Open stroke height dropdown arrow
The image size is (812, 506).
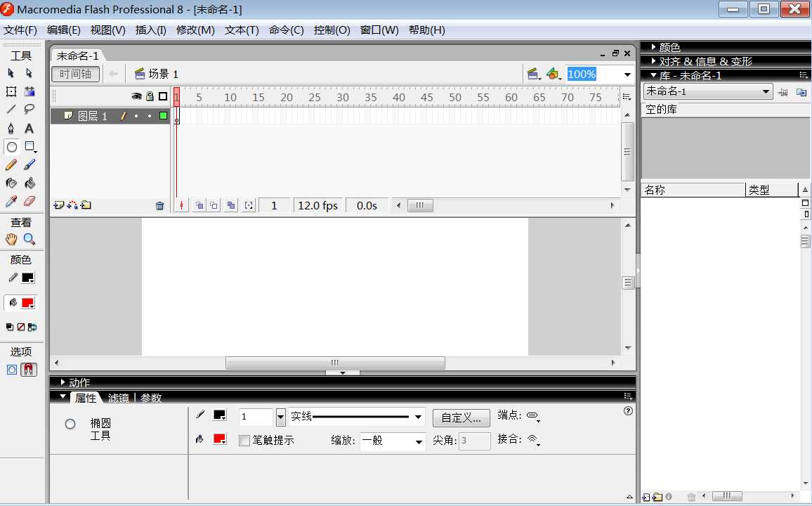[281, 417]
